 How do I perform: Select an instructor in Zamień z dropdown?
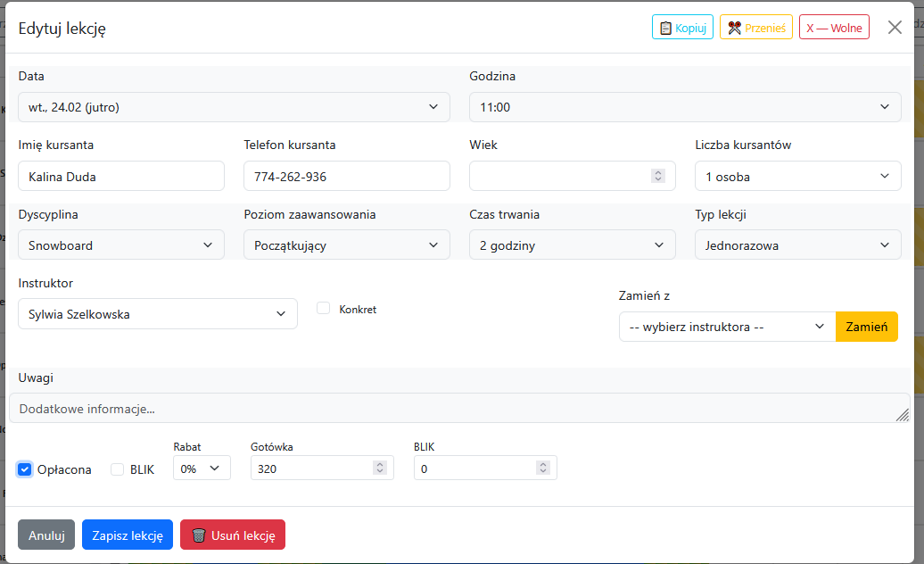coord(727,327)
